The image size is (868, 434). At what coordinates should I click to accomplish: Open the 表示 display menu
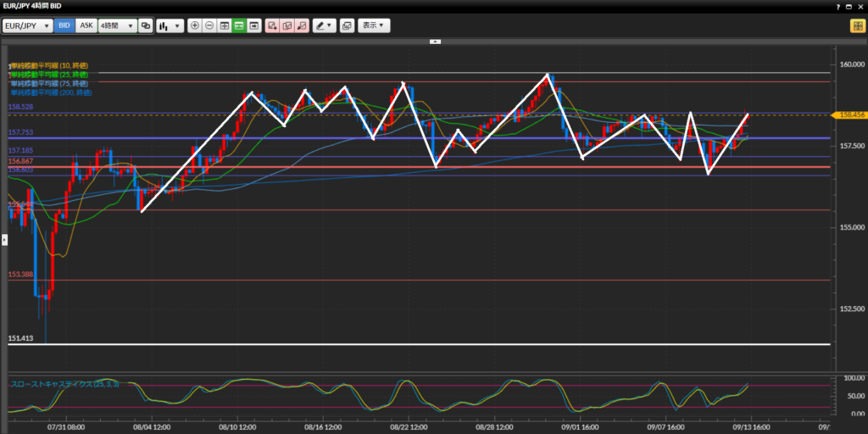tap(374, 25)
